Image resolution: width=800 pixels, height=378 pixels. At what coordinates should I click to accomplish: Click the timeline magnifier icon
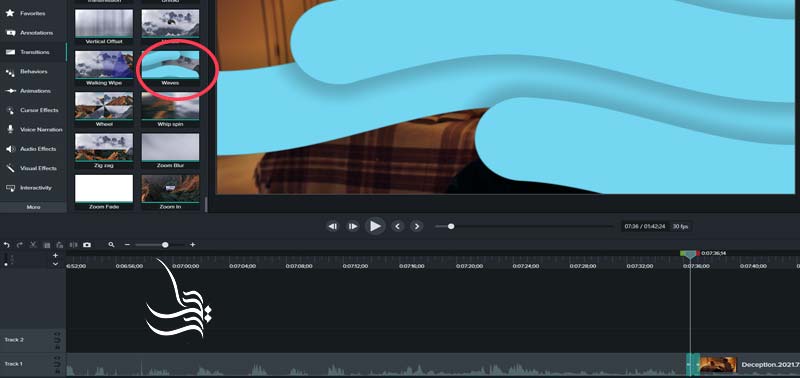tap(111, 245)
